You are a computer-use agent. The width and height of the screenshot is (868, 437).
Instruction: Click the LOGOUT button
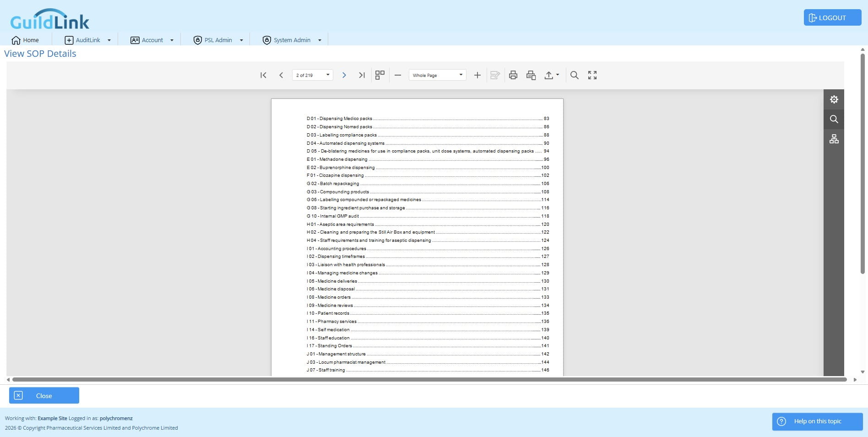click(832, 17)
